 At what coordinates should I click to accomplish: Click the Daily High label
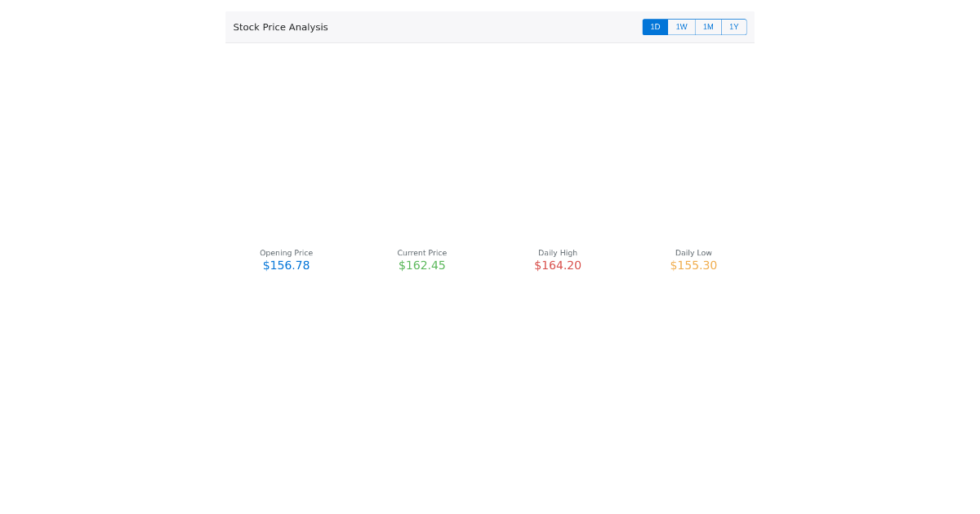pyautogui.click(x=558, y=253)
